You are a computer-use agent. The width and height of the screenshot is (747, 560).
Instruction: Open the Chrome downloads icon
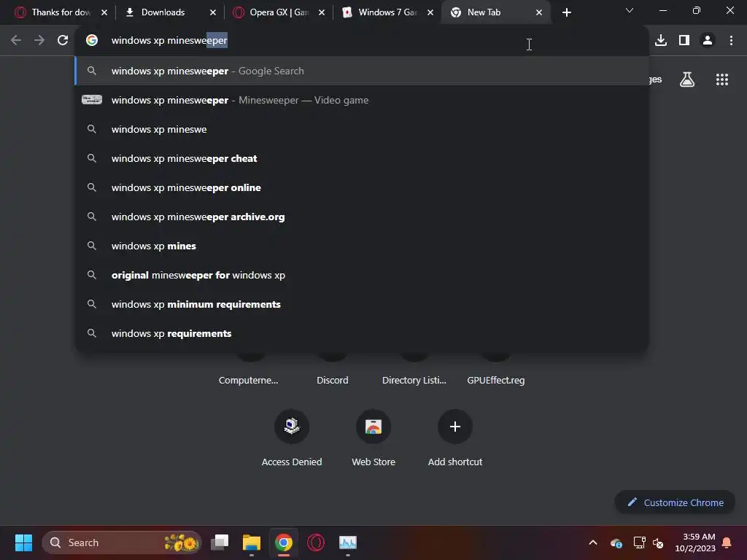[x=661, y=41]
